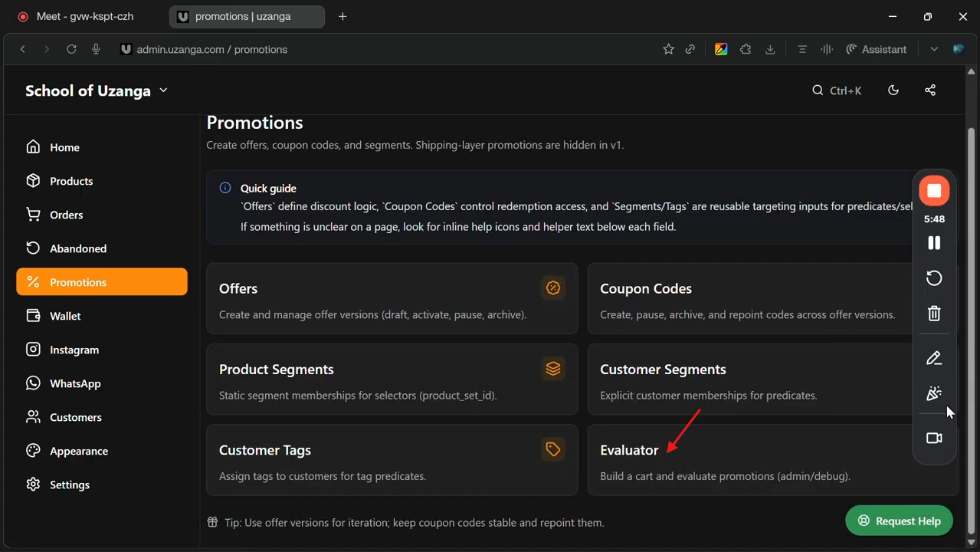Click the WhatsApp icon in sidebar
The height and width of the screenshot is (552, 980).
[x=33, y=383]
